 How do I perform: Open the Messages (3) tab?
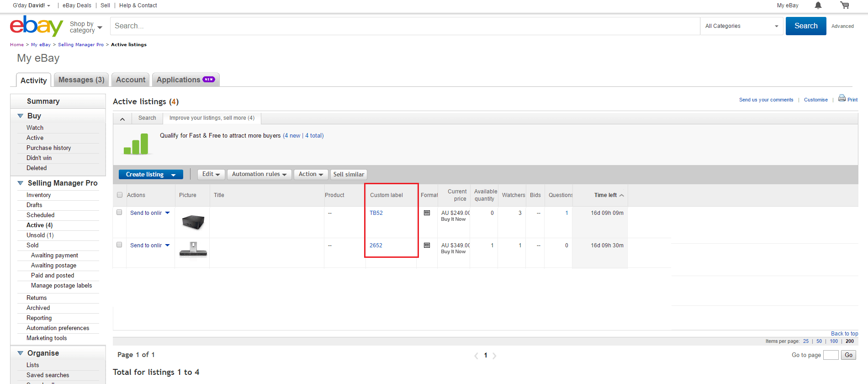pyautogui.click(x=81, y=80)
